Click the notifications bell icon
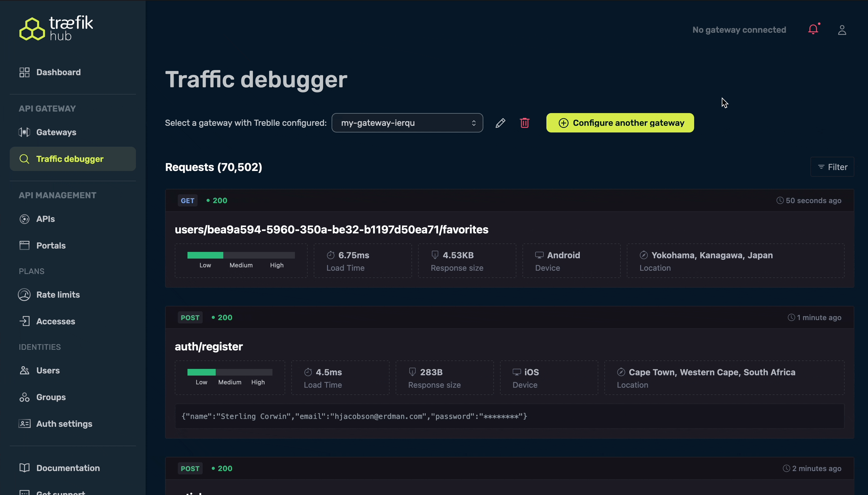Image resolution: width=868 pixels, height=495 pixels. point(812,28)
